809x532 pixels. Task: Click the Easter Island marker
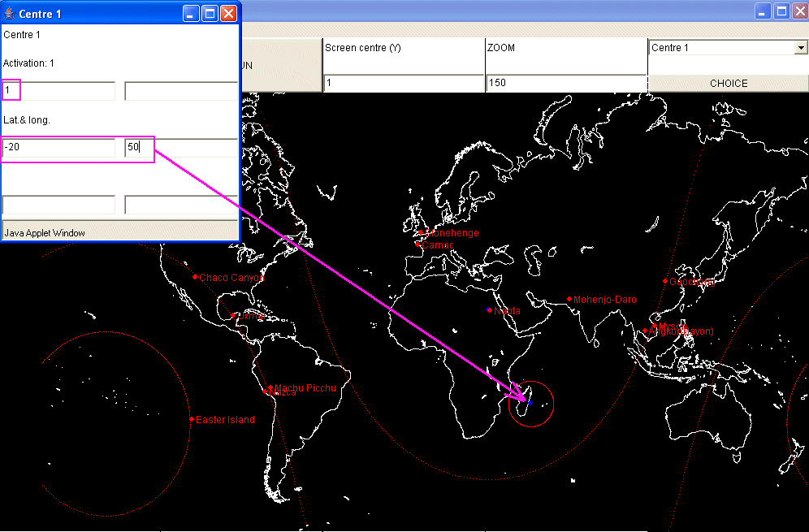click(192, 420)
